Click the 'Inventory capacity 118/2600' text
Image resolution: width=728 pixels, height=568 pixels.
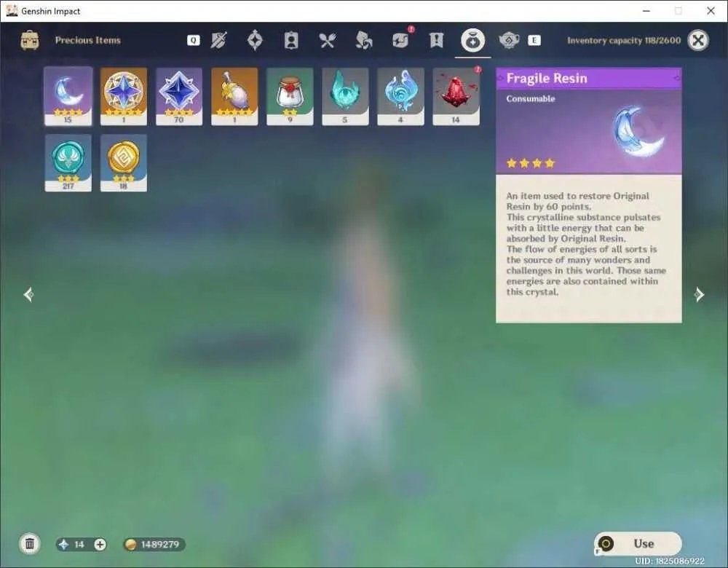coord(624,40)
